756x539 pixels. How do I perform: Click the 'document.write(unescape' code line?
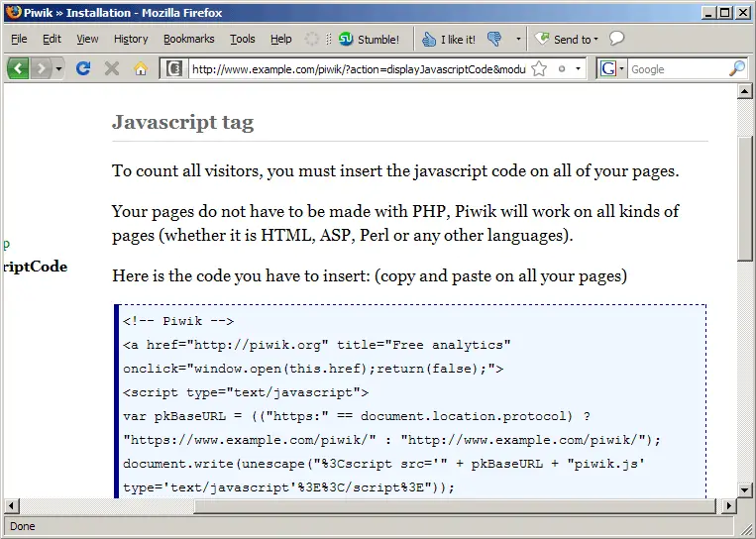383,464
